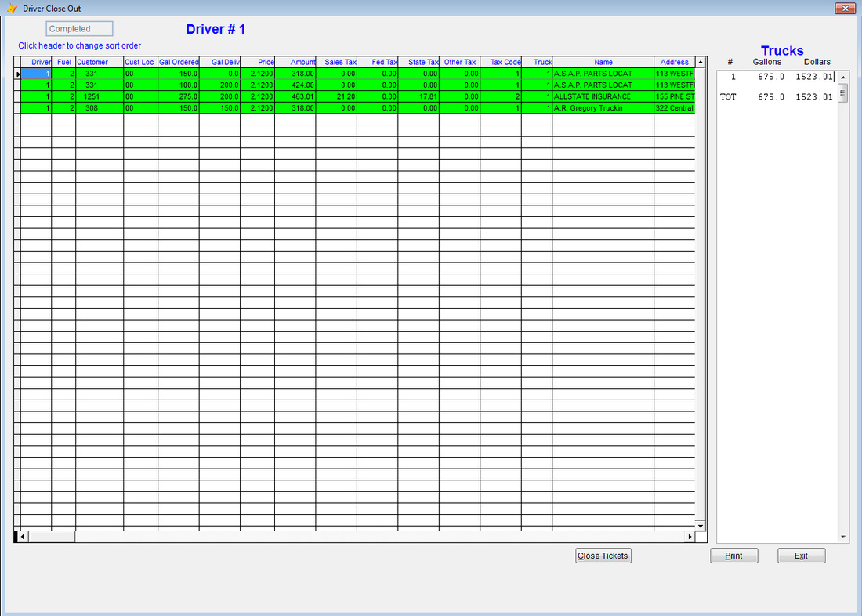Sort by Truck column header

pyautogui.click(x=537, y=62)
